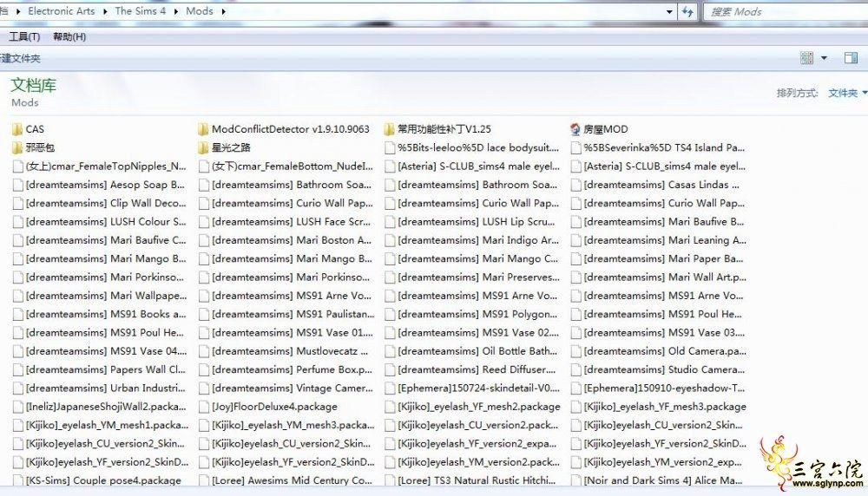The height and width of the screenshot is (496, 868).
Task: Select [dreamteamsims] MS91 Vase 04 file name
Action: [x=106, y=351]
